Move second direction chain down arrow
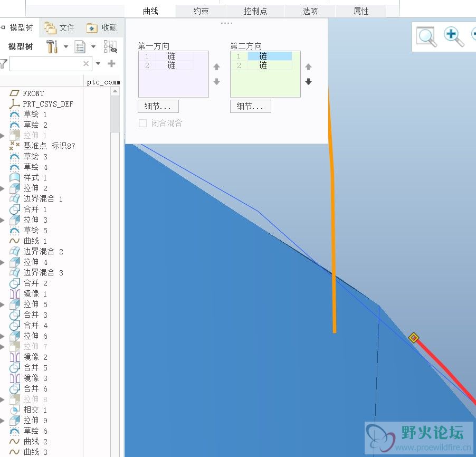Image resolution: width=476 pixels, height=457 pixels. click(x=308, y=81)
